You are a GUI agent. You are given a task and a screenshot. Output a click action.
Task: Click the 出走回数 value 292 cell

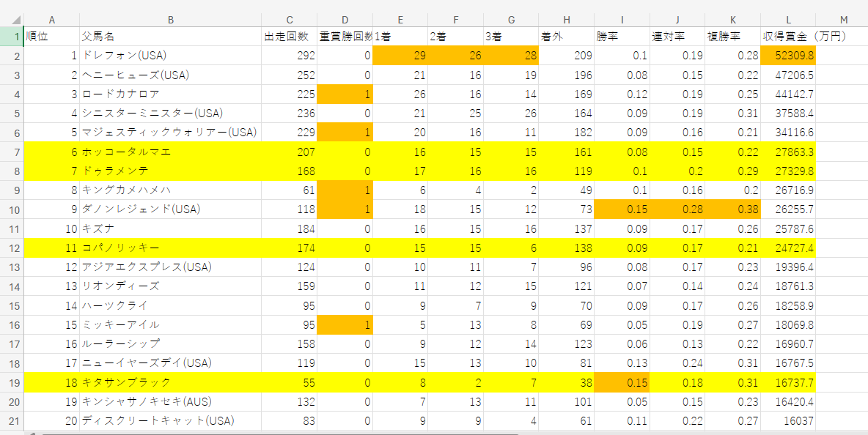coord(290,55)
